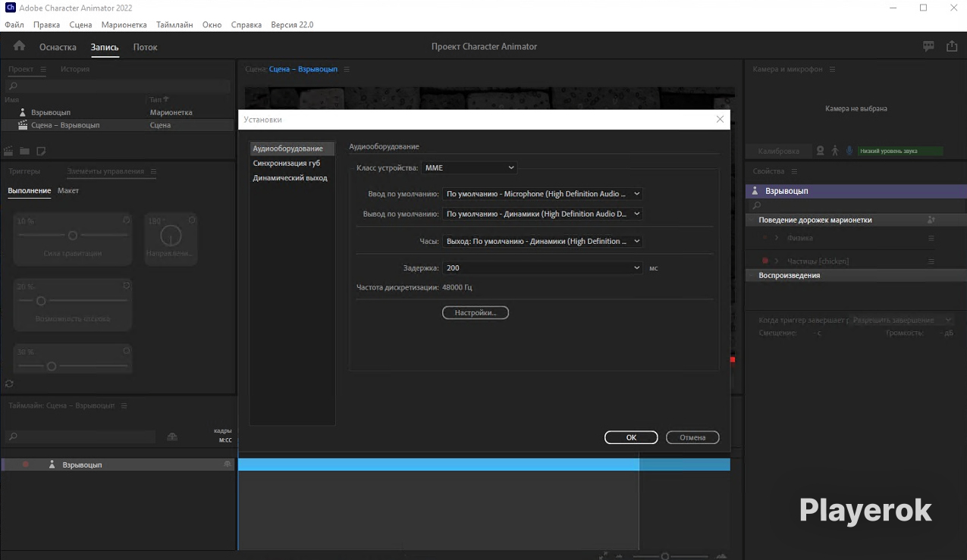
Task: Click the share export icon at top right
Action: click(952, 46)
